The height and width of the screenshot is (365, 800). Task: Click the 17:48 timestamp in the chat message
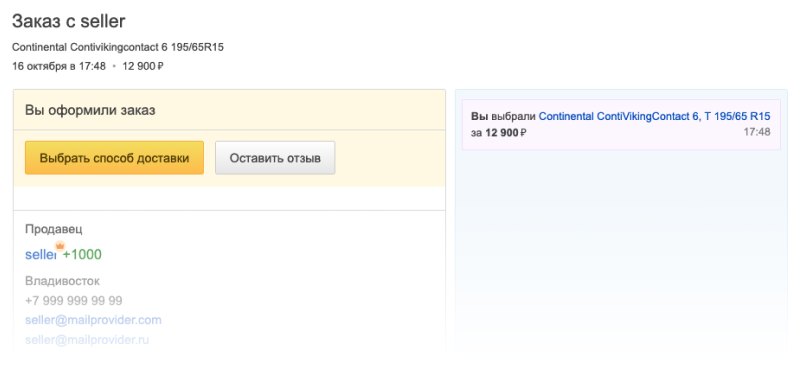click(x=757, y=132)
